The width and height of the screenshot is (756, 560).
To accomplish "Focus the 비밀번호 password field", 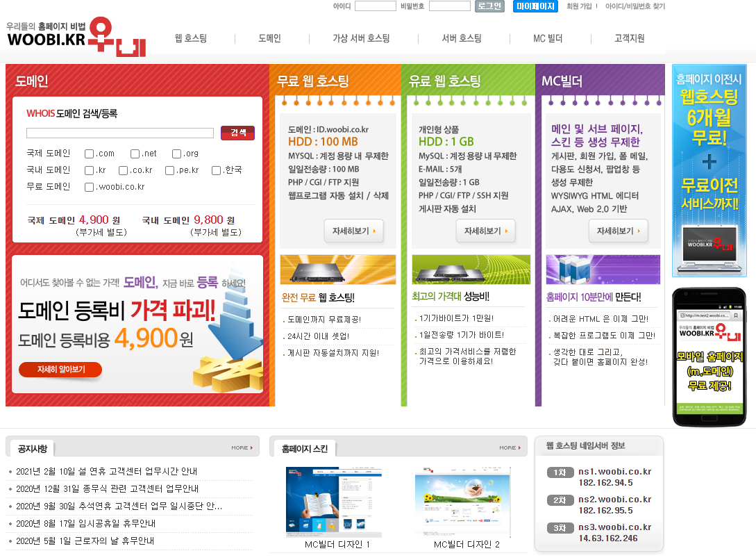I will (x=449, y=6).
